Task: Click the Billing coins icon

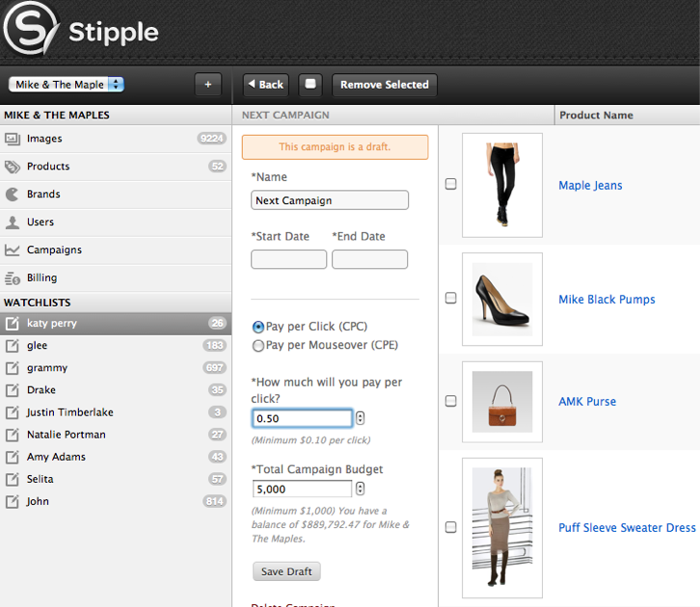Action: [x=13, y=278]
